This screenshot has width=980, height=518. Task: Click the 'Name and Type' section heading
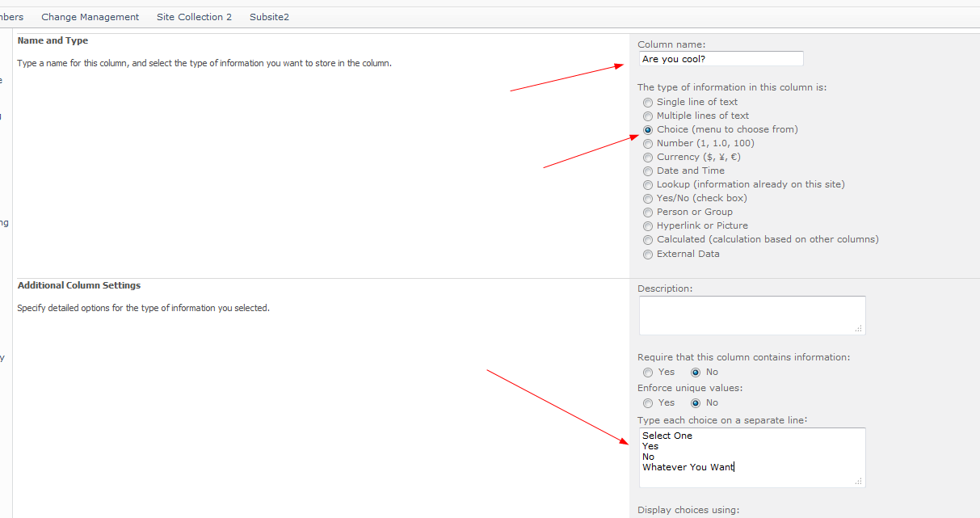(53, 40)
